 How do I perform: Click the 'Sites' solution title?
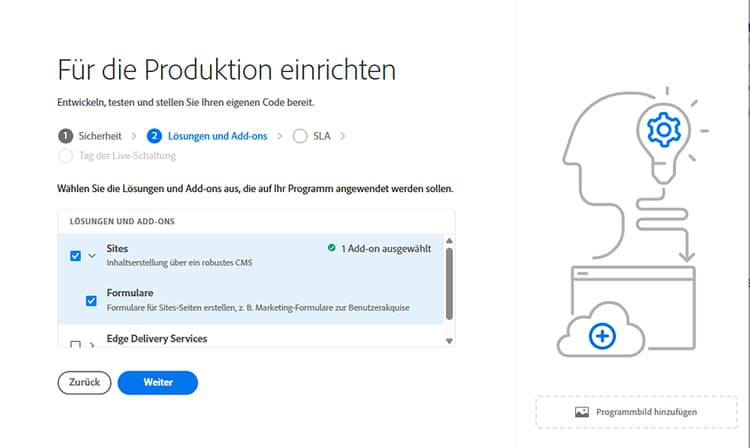[x=117, y=249]
